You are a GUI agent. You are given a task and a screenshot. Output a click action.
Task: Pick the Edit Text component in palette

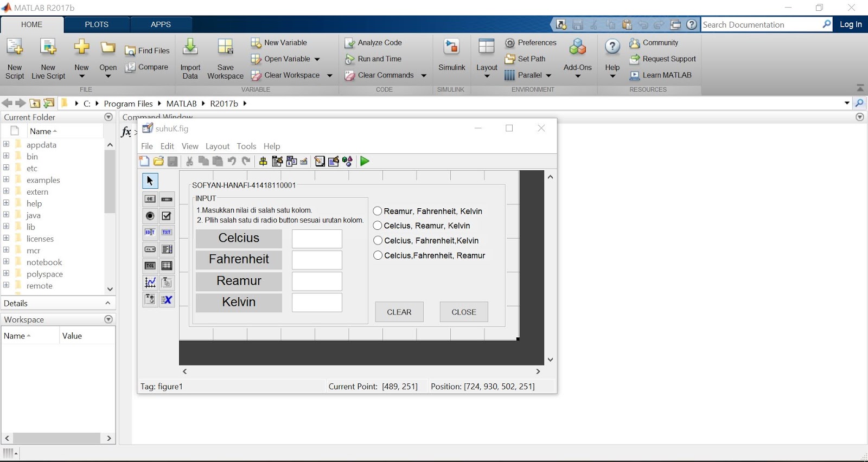[x=150, y=232]
